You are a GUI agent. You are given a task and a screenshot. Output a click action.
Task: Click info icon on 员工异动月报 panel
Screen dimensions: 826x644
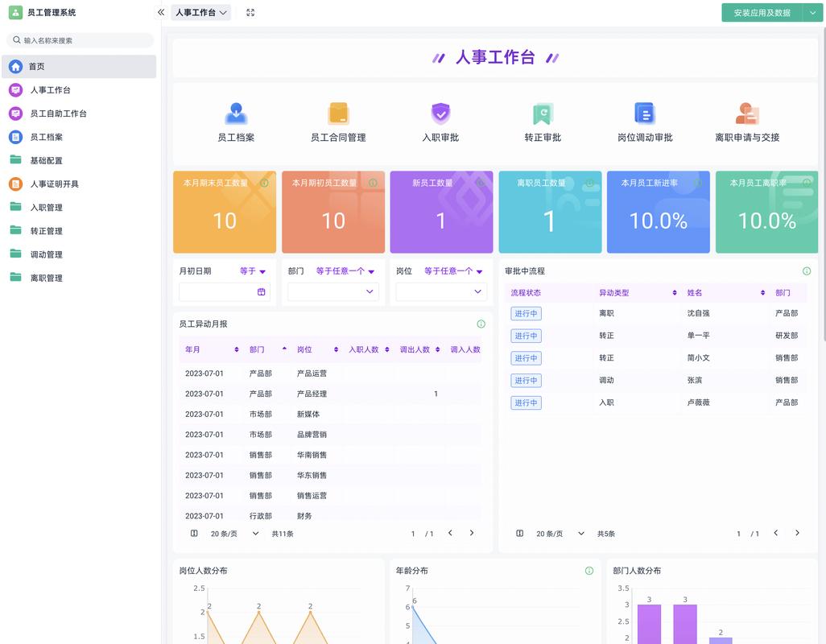pyautogui.click(x=481, y=324)
